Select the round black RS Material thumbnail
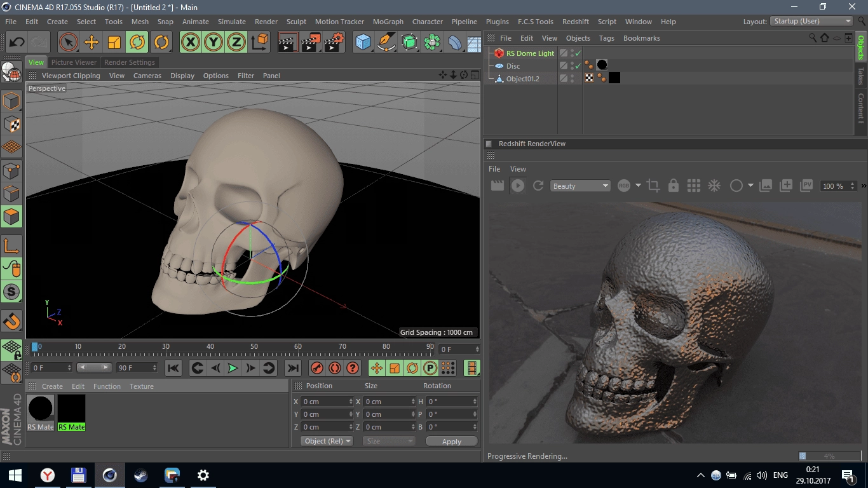 [40, 409]
